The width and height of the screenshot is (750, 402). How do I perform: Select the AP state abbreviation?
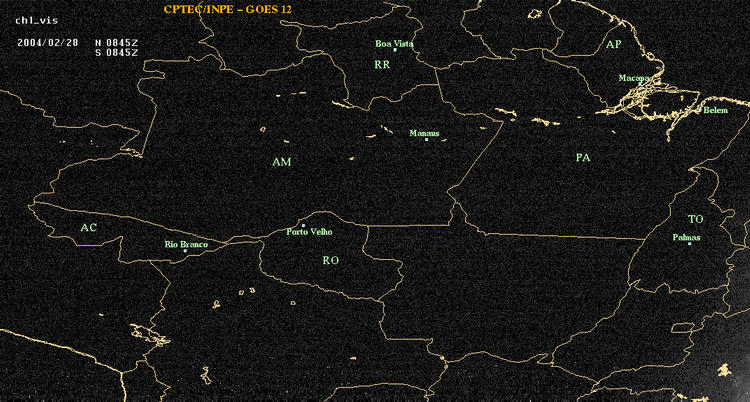pyautogui.click(x=613, y=45)
